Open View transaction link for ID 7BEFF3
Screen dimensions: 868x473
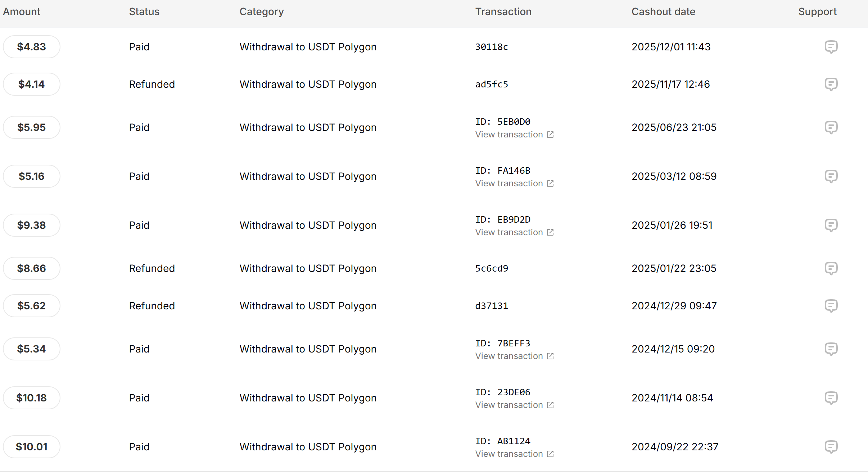pos(514,356)
